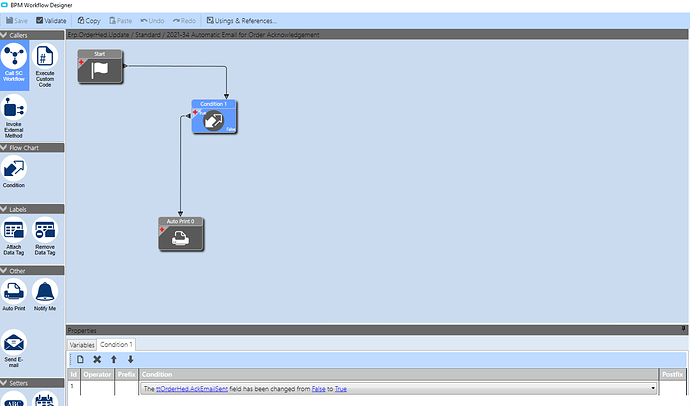Switch to the Condition 1 tab
This screenshot has height=406, width=690.
(x=116, y=344)
